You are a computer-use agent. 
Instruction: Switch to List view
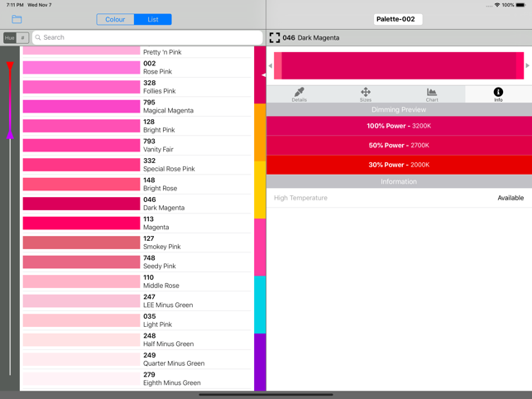click(153, 19)
